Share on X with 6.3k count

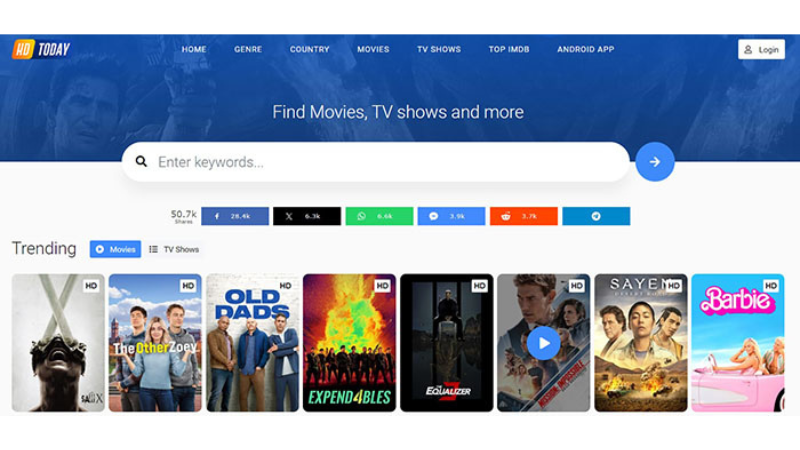coord(307,216)
